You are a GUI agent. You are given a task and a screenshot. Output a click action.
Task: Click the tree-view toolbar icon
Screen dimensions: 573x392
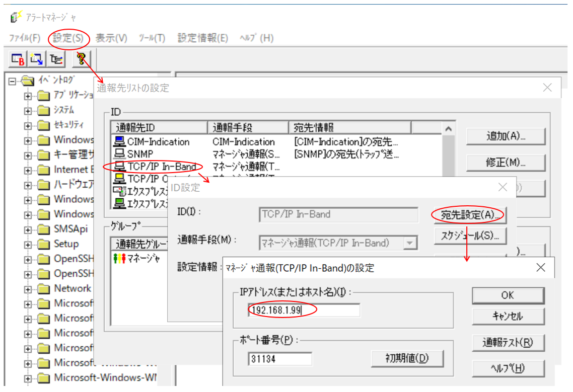click(55, 59)
